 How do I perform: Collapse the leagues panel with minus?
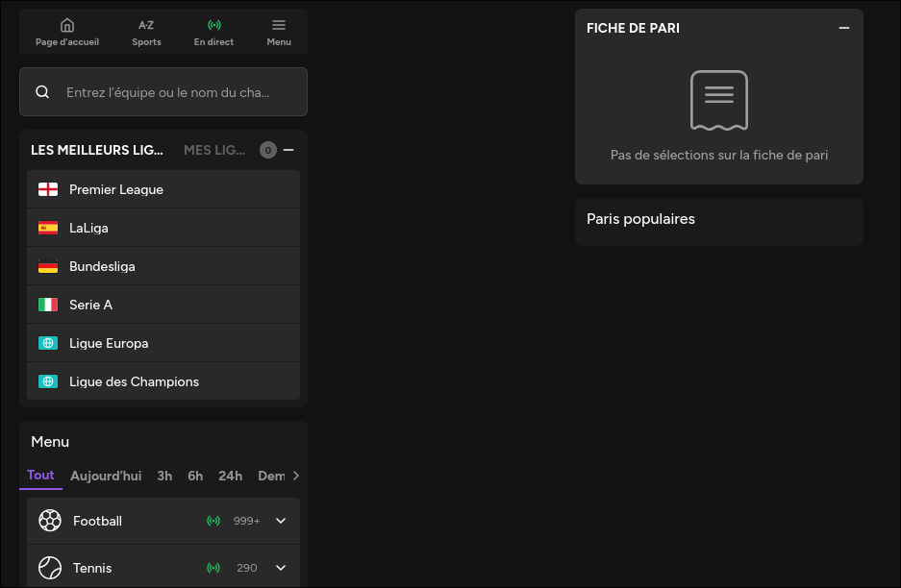click(x=288, y=150)
